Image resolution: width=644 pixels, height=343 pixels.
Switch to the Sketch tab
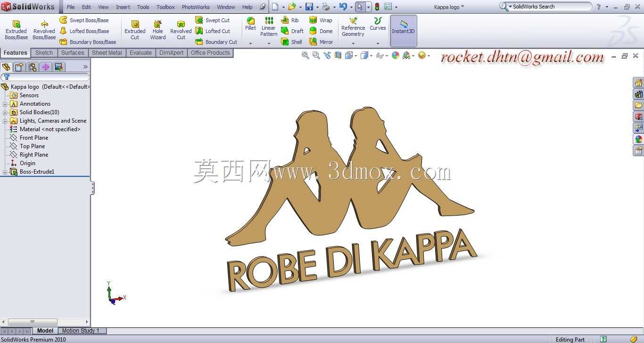point(44,53)
